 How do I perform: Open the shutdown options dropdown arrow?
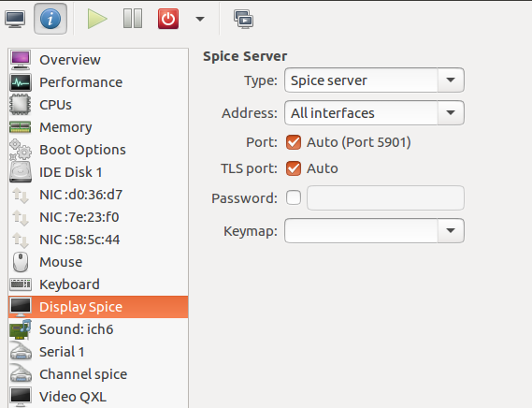pos(200,19)
